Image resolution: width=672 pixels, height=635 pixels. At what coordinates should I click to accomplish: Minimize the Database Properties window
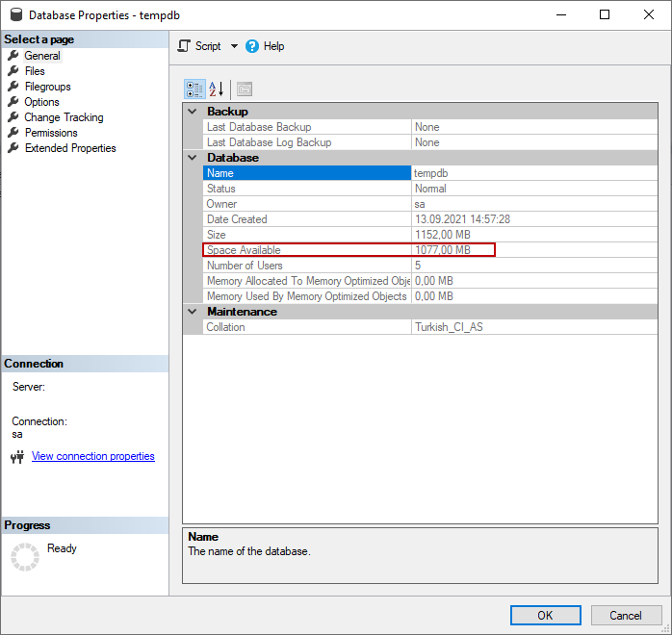tap(561, 14)
